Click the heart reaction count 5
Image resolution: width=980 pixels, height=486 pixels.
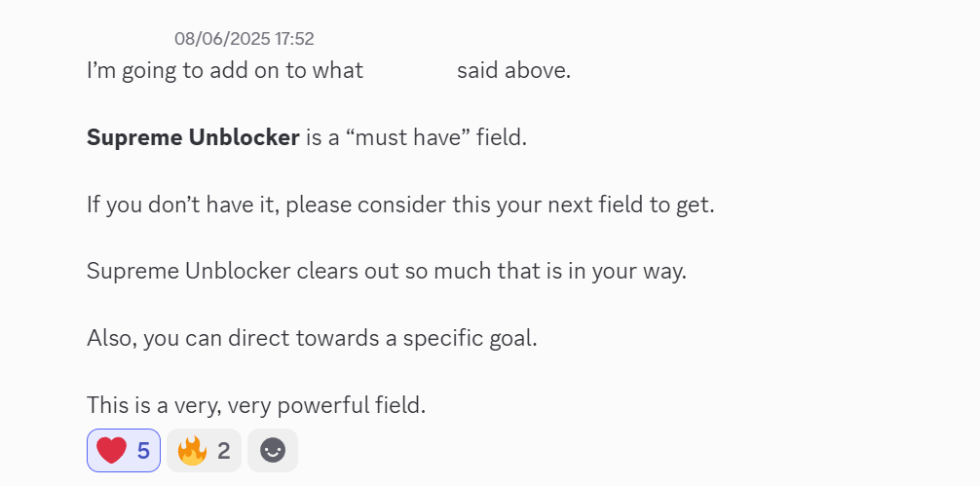(x=142, y=450)
